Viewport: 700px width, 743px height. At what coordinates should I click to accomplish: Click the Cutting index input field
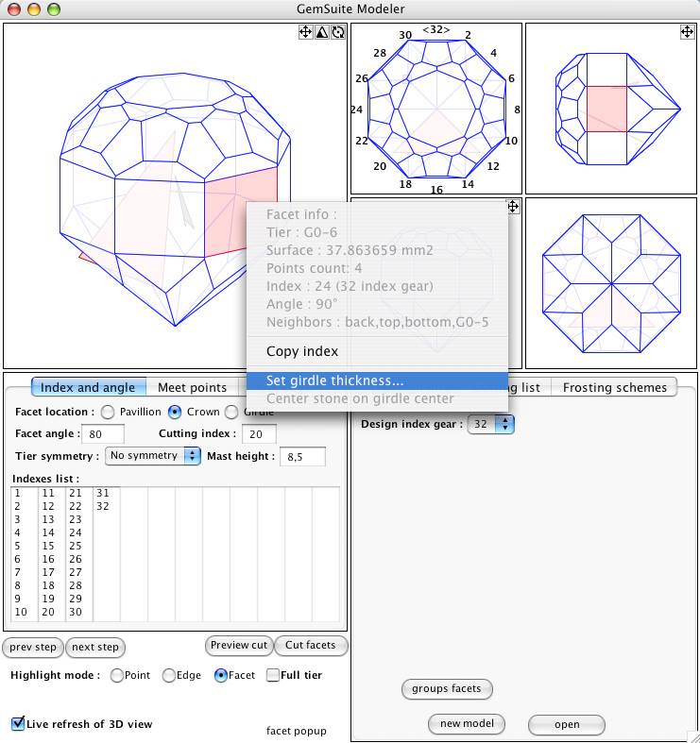click(x=259, y=434)
